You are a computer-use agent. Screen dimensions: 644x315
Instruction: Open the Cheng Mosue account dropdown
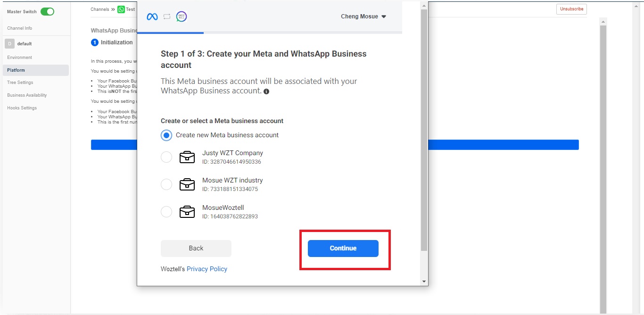(x=363, y=17)
